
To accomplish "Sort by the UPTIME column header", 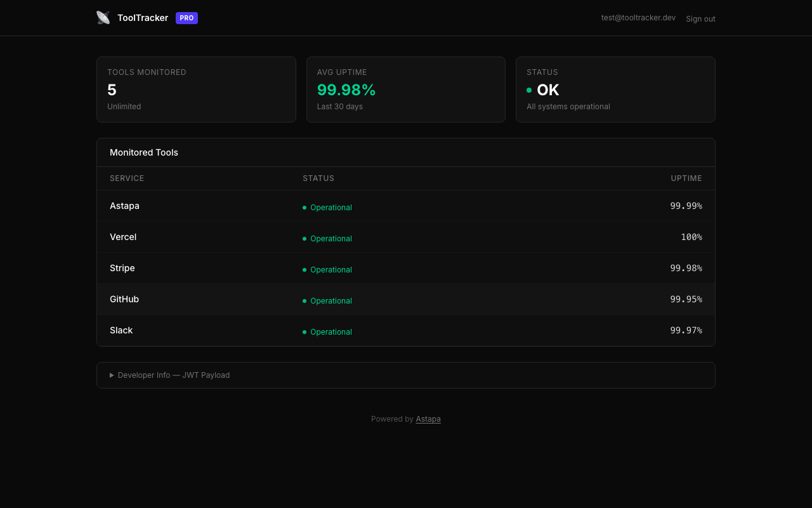I will [686, 178].
